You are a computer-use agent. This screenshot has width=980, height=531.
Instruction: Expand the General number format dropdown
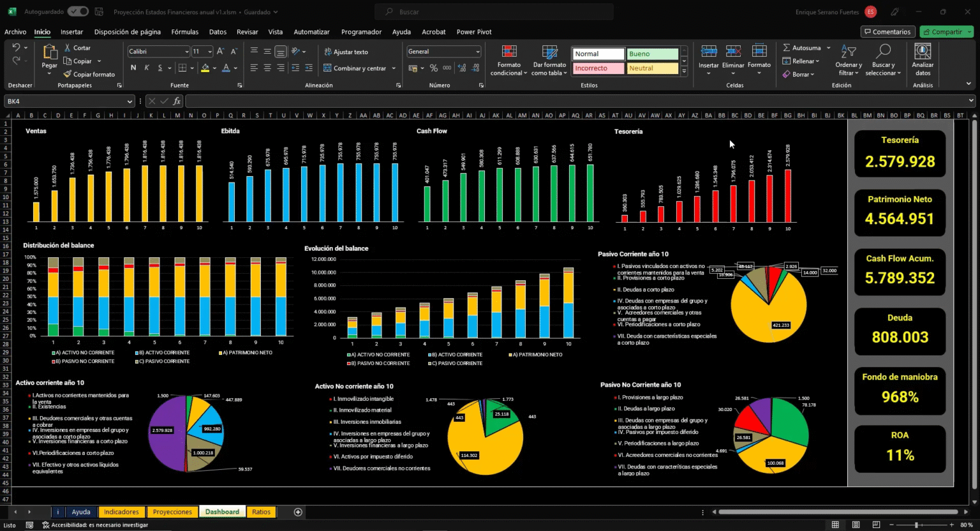477,52
